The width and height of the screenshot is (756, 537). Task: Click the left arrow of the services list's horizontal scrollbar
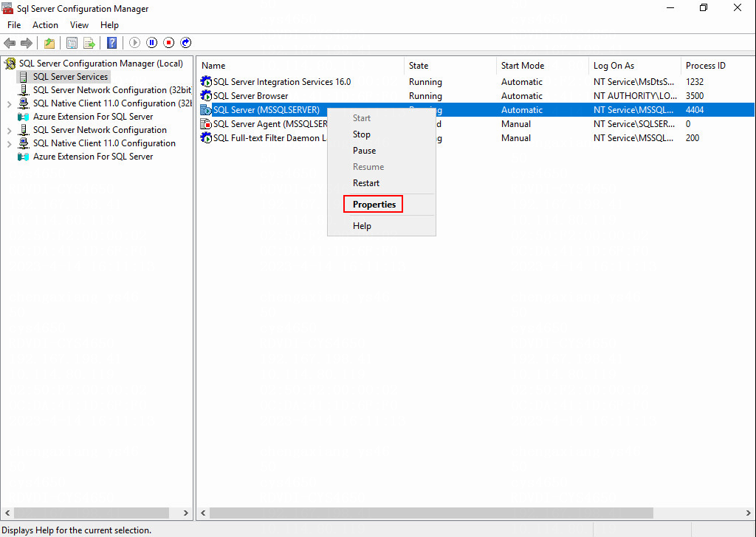[x=203, y=513]
